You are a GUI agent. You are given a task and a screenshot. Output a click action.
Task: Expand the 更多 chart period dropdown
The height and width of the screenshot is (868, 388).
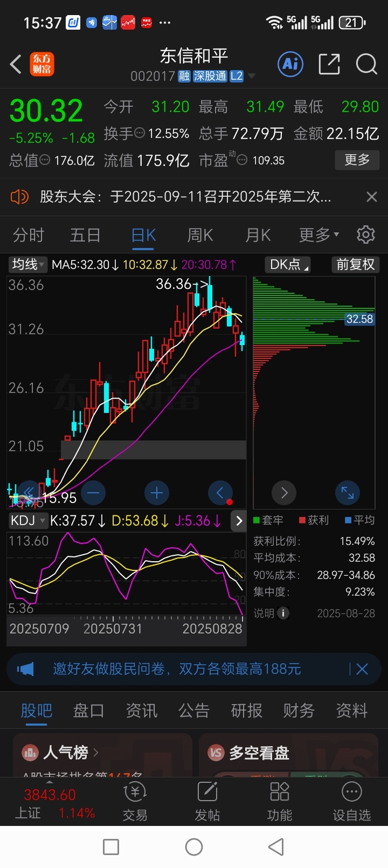pos(319,236)
